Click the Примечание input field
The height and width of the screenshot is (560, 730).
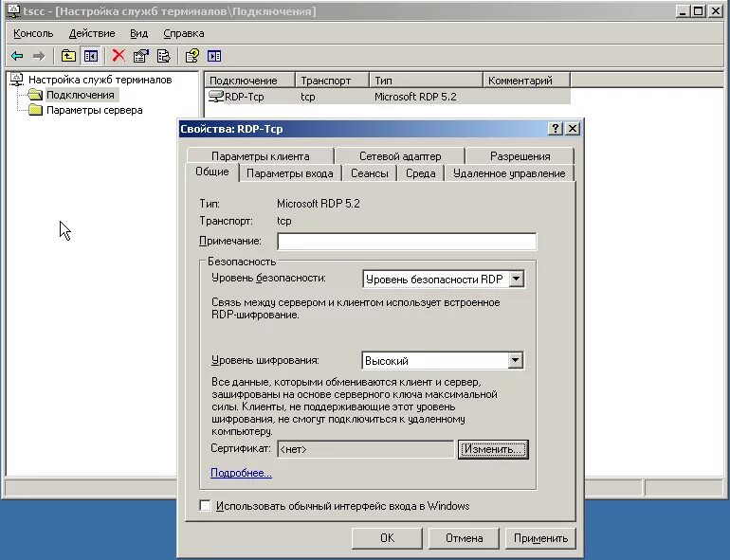pos(407,241)
